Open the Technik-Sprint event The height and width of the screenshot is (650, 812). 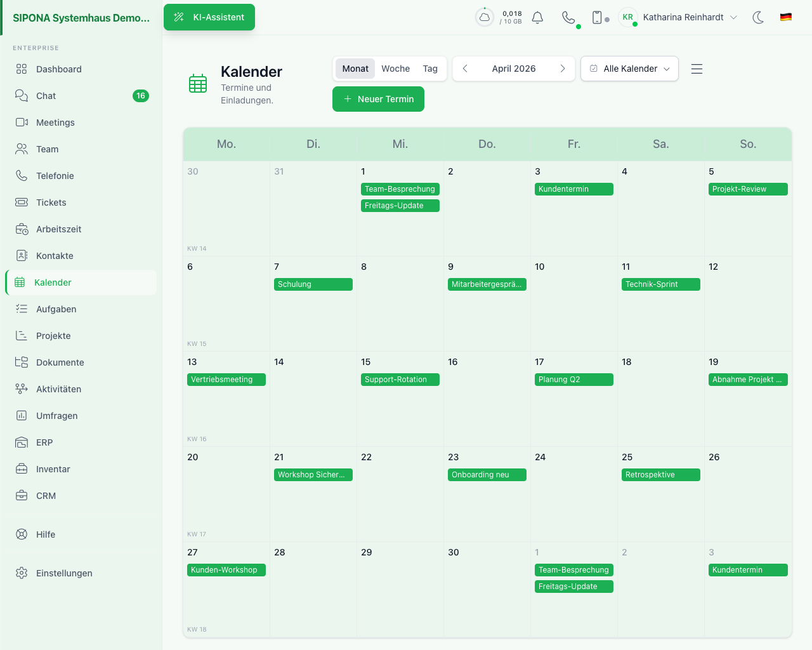[x=661, y=284]
